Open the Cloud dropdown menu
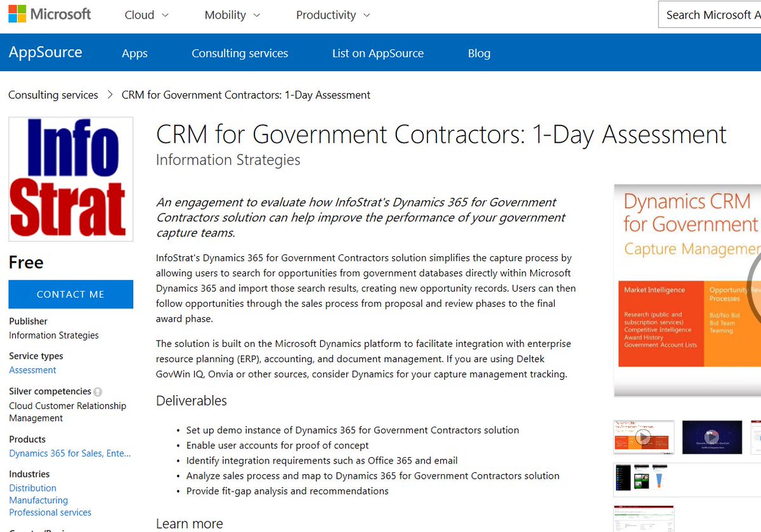This screenshot has height=532, width=761. click(146, 15)
